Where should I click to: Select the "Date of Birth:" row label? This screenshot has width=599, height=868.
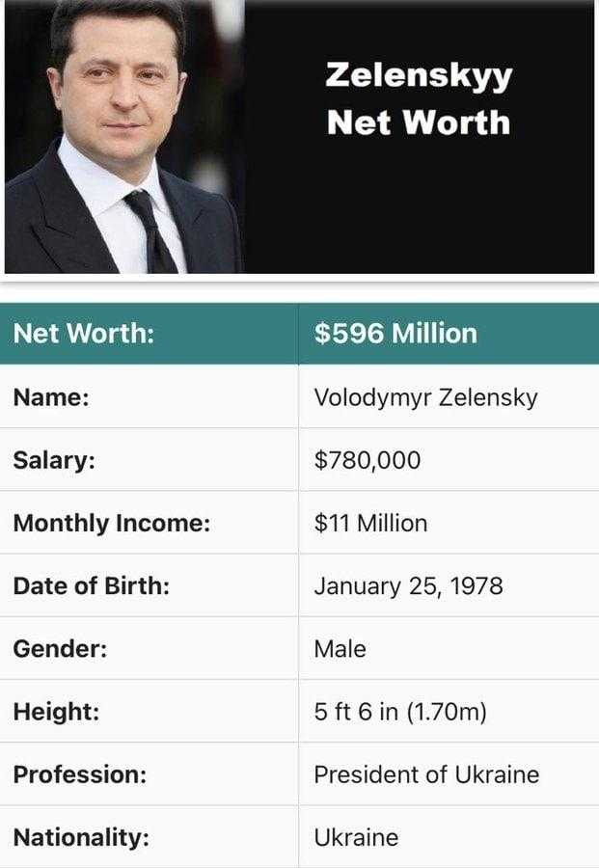[x=92, y=585]
